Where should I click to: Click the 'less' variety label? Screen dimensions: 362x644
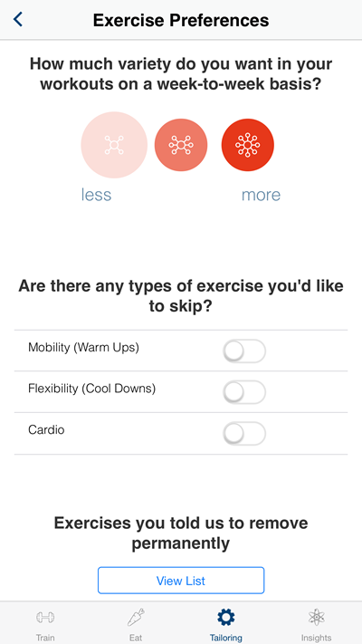tap(96, 194)
